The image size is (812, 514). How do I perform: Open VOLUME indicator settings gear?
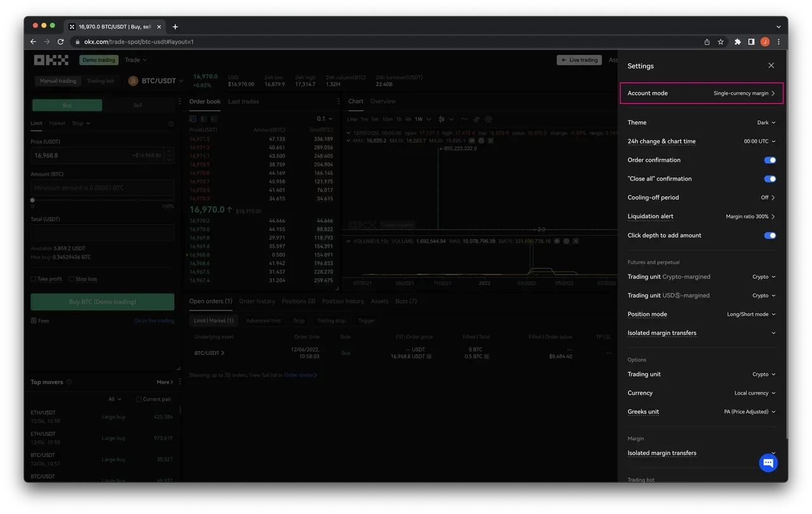[x=566, y=241]
